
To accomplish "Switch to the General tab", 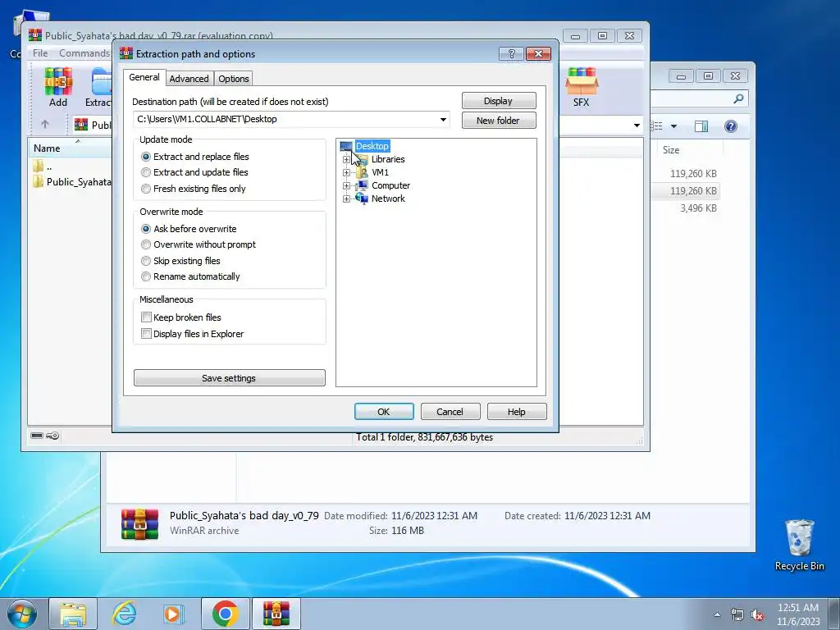I will pos(144,77).
